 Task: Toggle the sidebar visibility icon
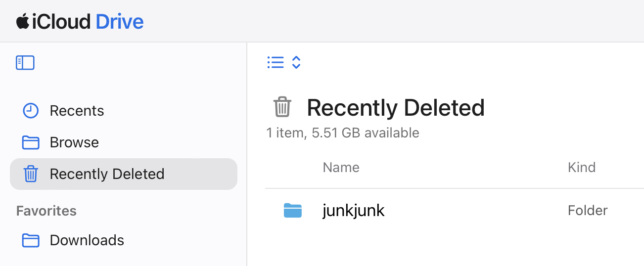pyautogui.click(x=25, y=63)
